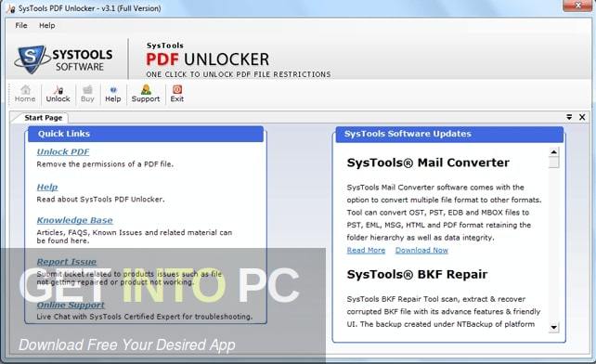Screen dimensions: 596x364
Task: Click the updates panel scroll-down arrow
Action: [554, 328]
